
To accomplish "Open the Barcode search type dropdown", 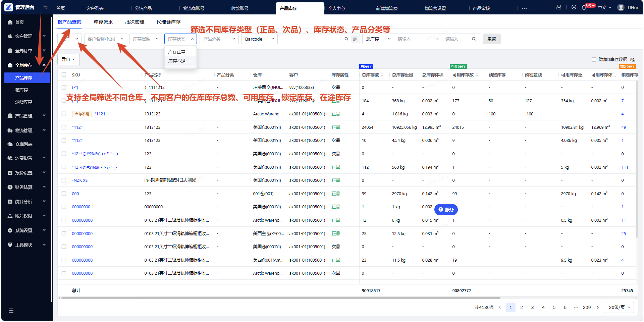I will (x=259, y=39).
